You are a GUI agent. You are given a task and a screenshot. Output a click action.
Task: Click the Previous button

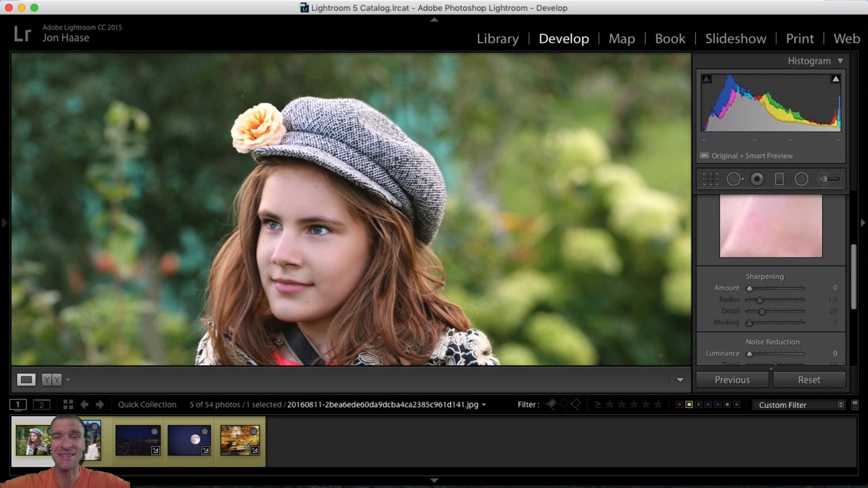tap(732, 380)
